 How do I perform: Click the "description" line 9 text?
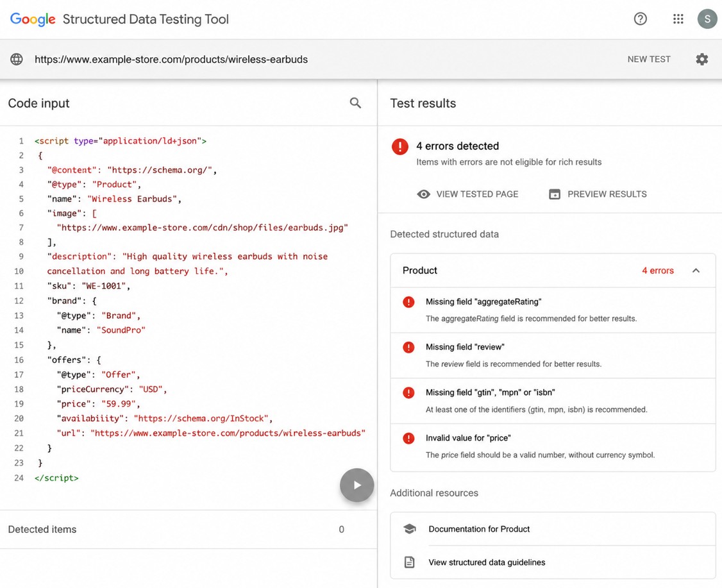pyautogui.click(x=187, y=256)
